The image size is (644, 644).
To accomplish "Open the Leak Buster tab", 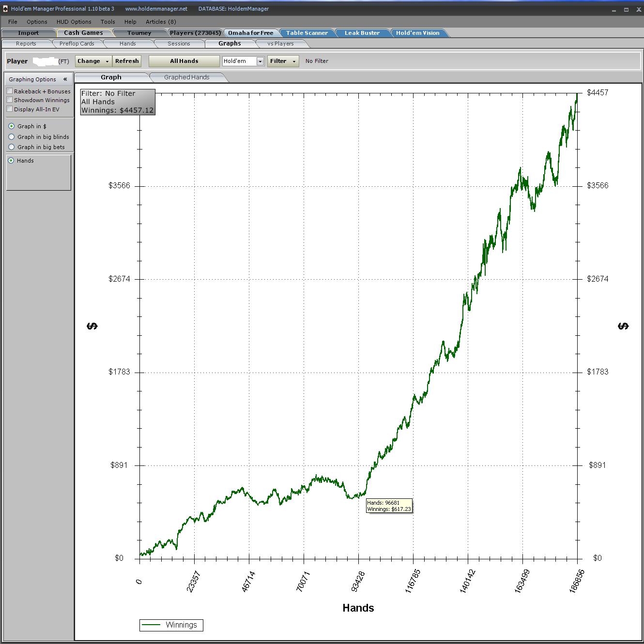I will point(362,33).
